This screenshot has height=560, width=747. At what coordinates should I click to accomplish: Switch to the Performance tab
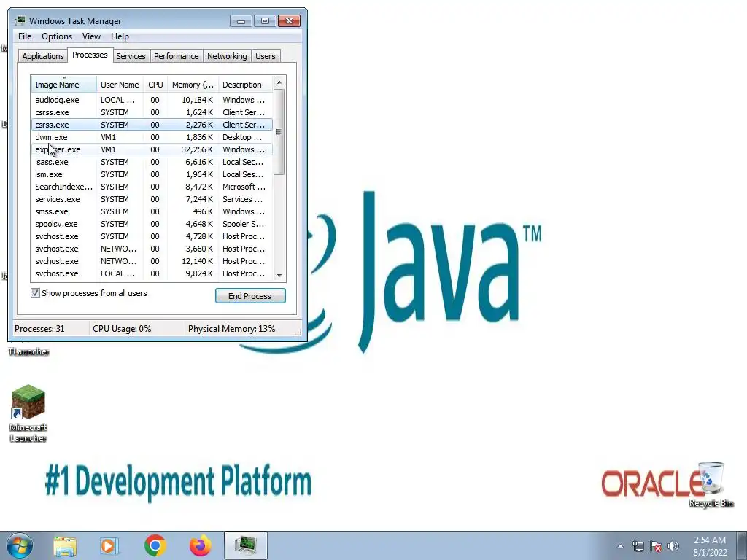click(176, 56)
